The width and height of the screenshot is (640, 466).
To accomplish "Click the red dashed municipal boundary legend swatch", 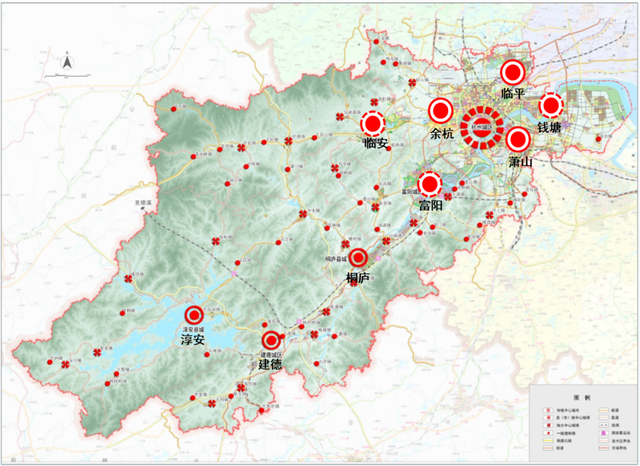I will 604,448.
